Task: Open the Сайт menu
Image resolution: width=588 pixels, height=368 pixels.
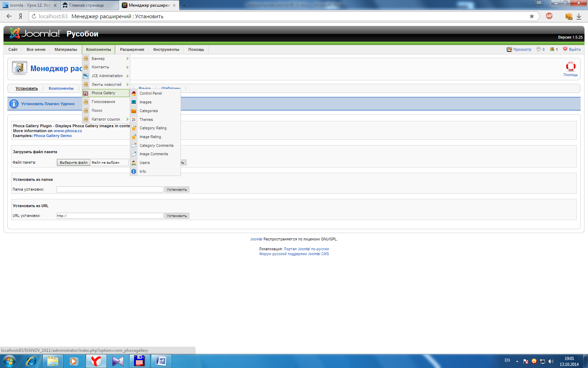Action: pyautogui.click(x=13, y=49)
